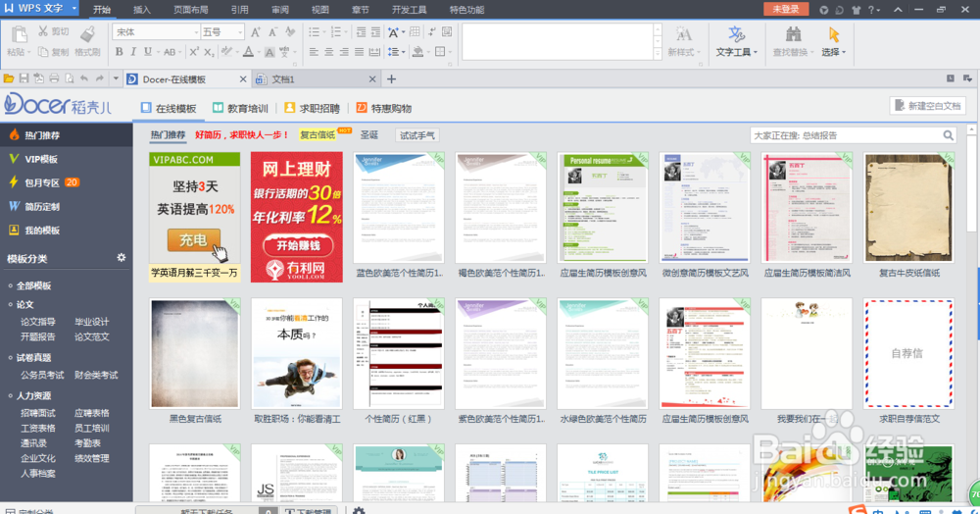Click the text highlight color pen
This screenshot has width=980, height=514.
pyautogui.click(x=226, y=52)
